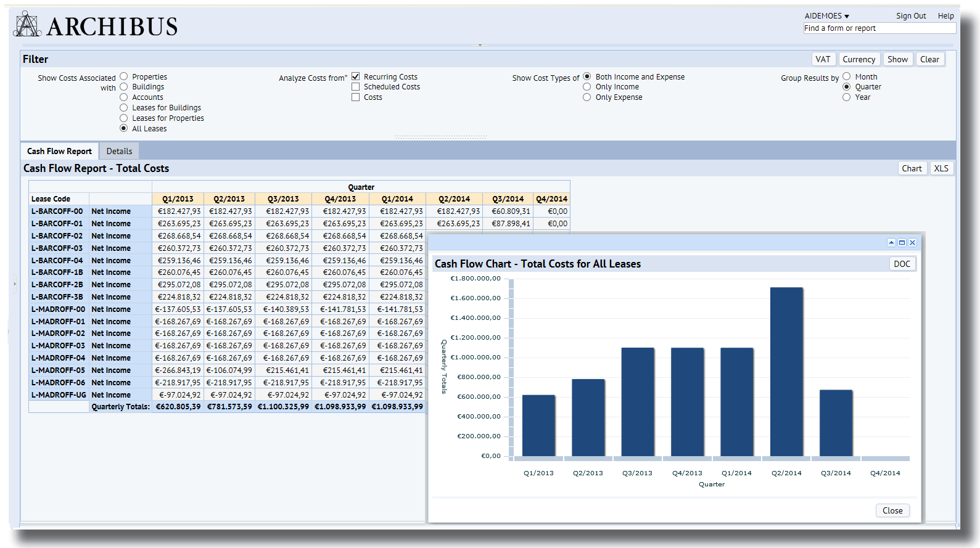
Task: Collapse the top banner with the small arrow
Action: [480, 45]
